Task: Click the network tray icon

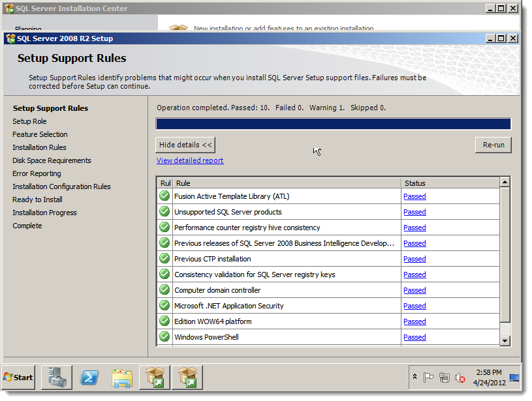Action: point(444,378)
